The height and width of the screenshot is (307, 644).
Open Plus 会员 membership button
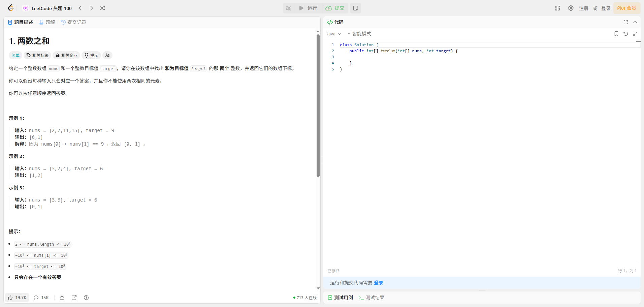pyautogui.click(x=627, y=8)
